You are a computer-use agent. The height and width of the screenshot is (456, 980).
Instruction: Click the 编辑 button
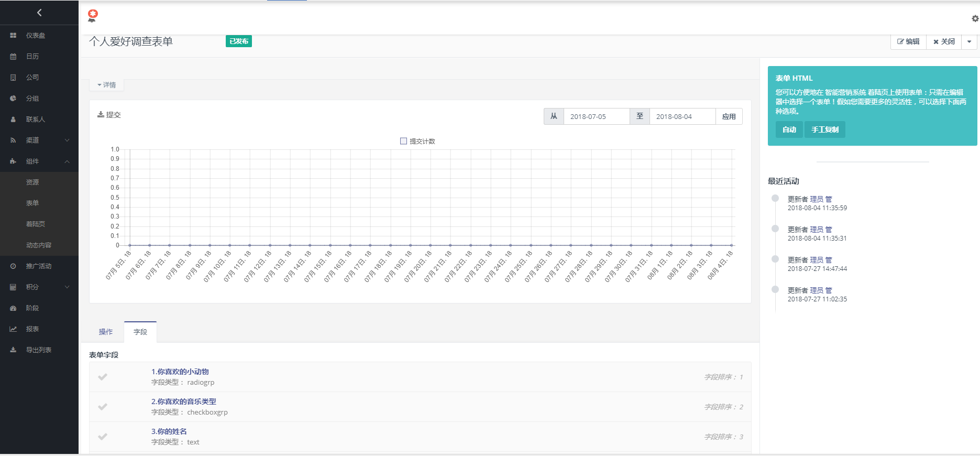pyautogui.click(x=908, y=41)
